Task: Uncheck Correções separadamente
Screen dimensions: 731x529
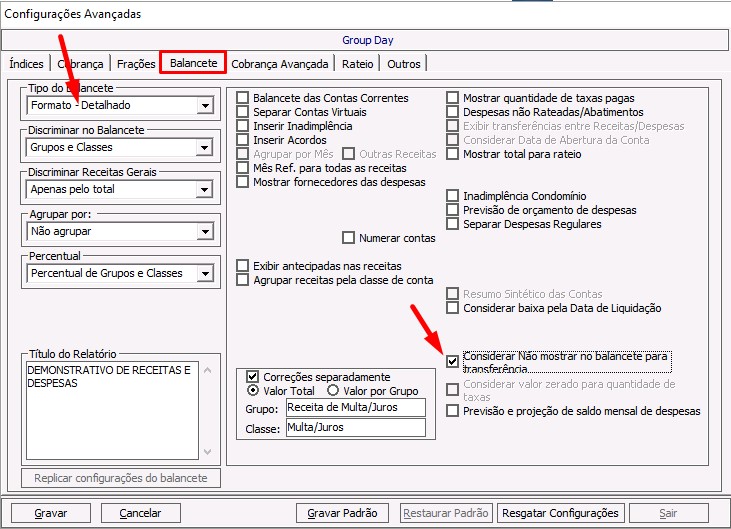Action: coord(252,377)
